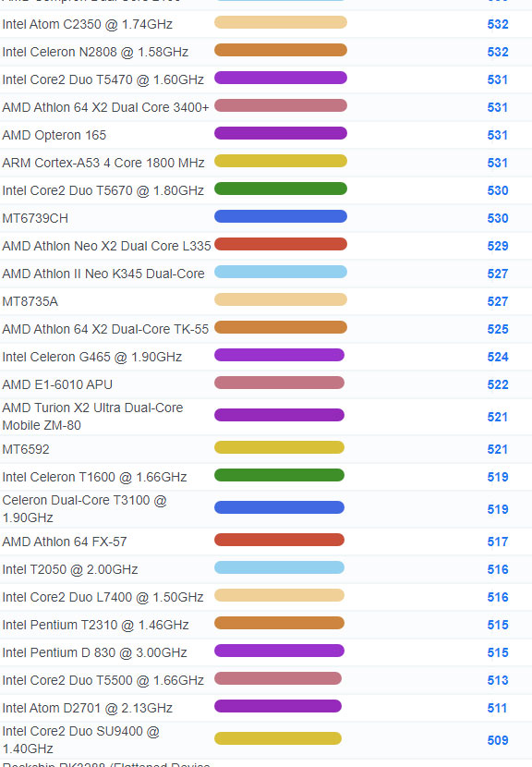The width and height of the screenshot is (532, 767).
Task: Click the score 516 for Intel T2050
Action: coord(498,569)
